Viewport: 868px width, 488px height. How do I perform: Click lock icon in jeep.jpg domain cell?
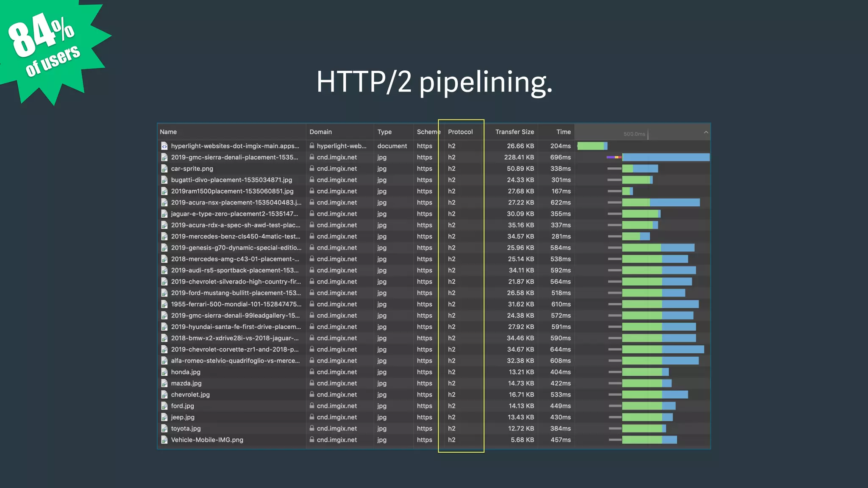(x=312, y=417)
